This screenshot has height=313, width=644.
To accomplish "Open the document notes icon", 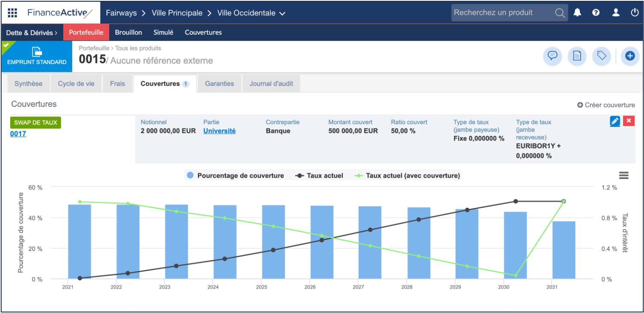I will 577,56.
